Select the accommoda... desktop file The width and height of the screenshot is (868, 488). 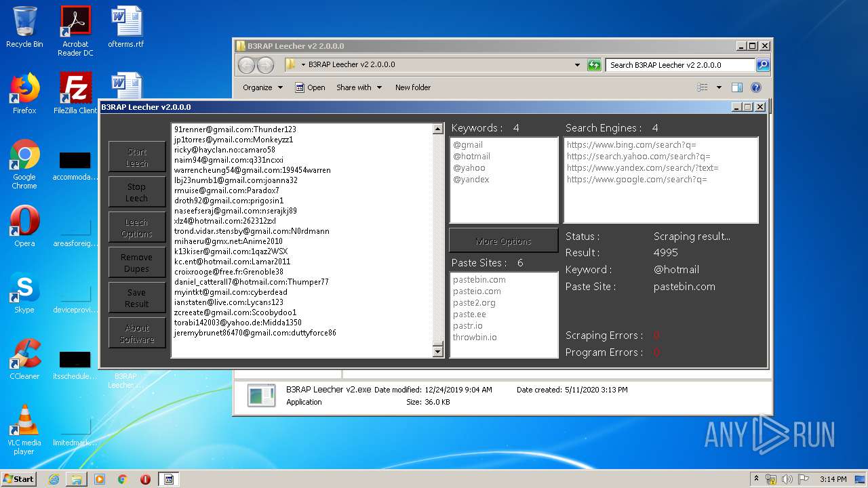[x=75, y=167]
